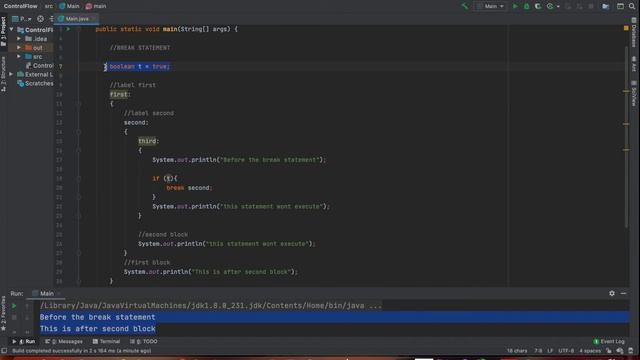
Task: Switch to the Main.java editor tab
Action: (x=77, y=19)
